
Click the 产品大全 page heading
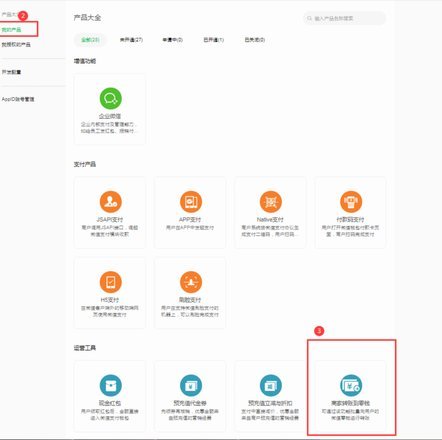87,18
